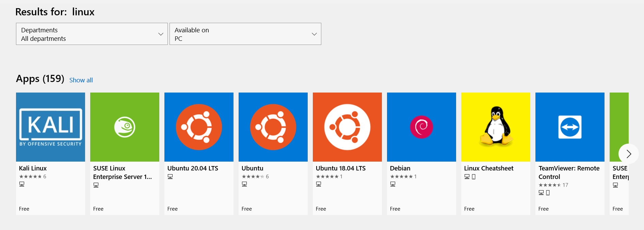This screenshot has height=230, width=644.
Task: Open the Ubuntu 18.04 LTS title link
Action: (x=341, y=168)
